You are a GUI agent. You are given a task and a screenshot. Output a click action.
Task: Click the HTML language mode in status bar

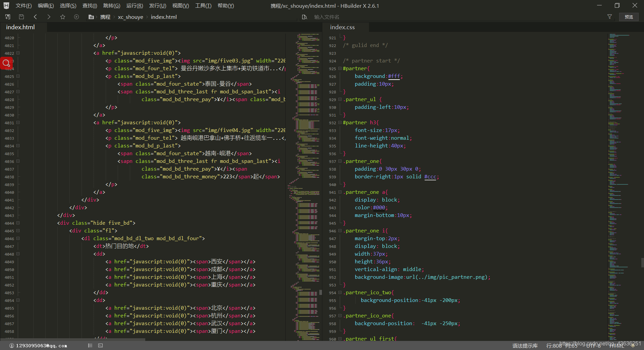616,346
